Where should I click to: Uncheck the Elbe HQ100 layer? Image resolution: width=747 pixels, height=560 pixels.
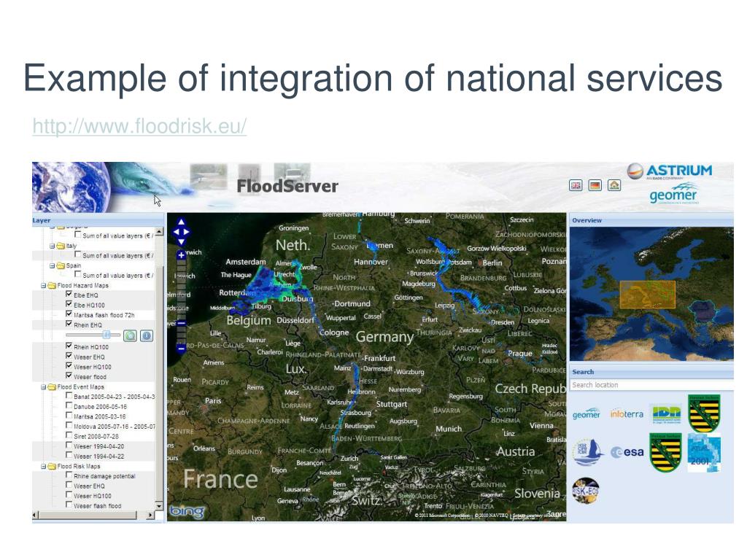coord(69,304)
